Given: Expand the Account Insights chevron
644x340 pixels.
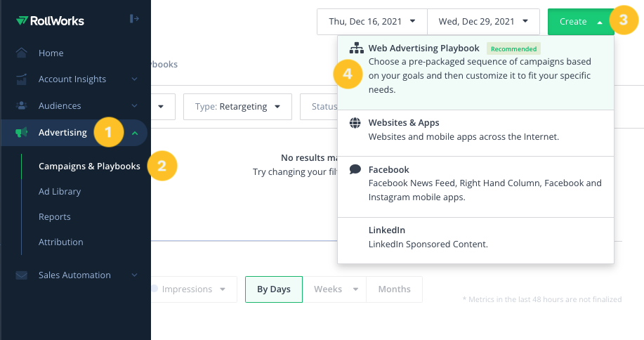Looking at the screenshot, I should [134, 79].
